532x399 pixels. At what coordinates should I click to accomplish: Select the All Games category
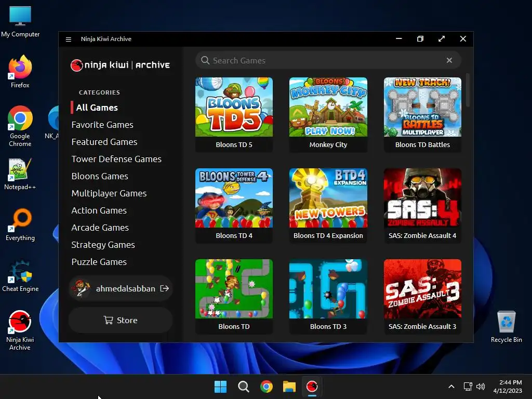click(x=97, y=108)
